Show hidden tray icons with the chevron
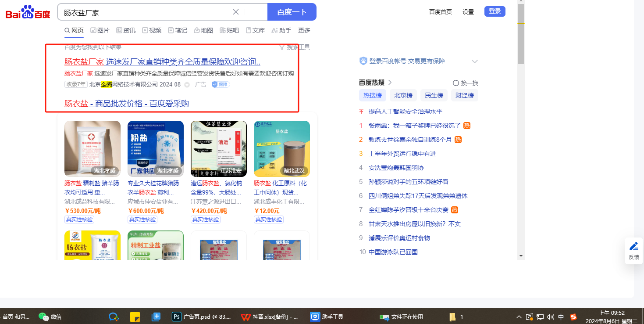Viewport: 644px width, 324px height. click(519, 317)
